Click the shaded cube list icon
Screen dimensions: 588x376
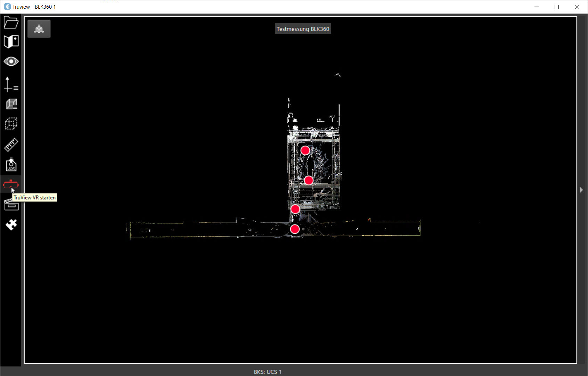pyautogui.click(x=11, y=104)
